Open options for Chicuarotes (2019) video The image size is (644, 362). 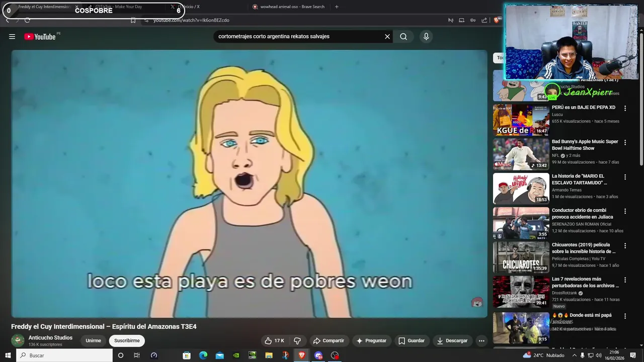point(625,246)
